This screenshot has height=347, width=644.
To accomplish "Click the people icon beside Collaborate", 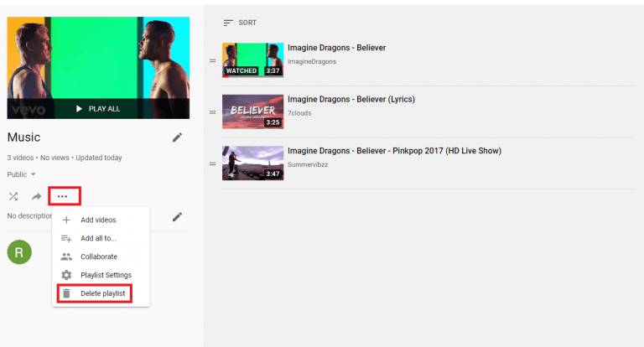I will 66,256.
